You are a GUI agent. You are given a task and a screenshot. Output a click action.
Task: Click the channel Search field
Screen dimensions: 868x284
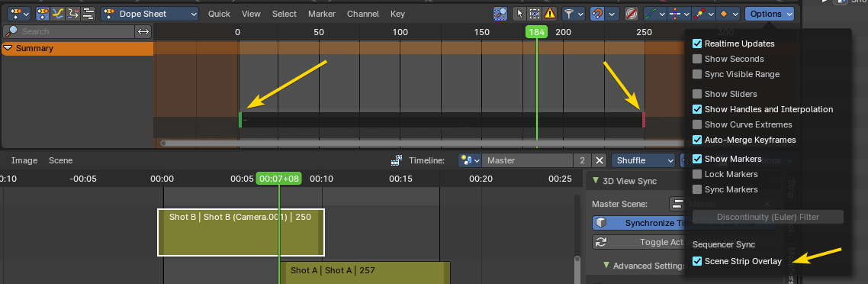tap(69, 31)
